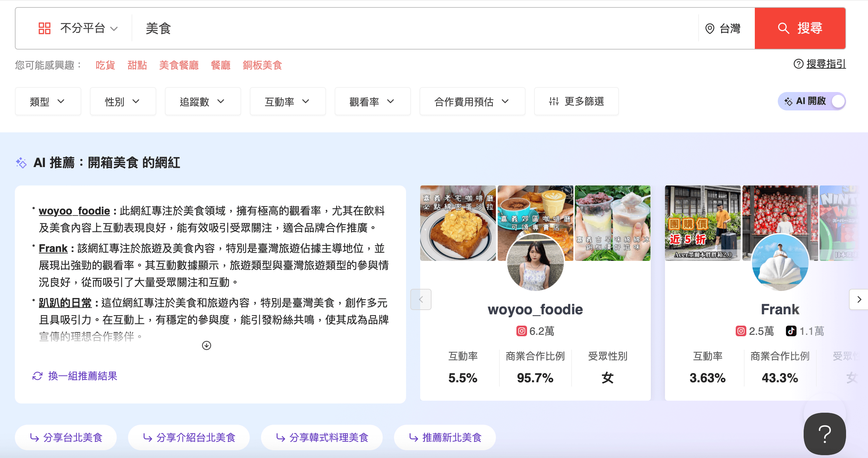Go to next recommended influencer card
Screen dimensions: 868x458
click(x=859, y=299)
